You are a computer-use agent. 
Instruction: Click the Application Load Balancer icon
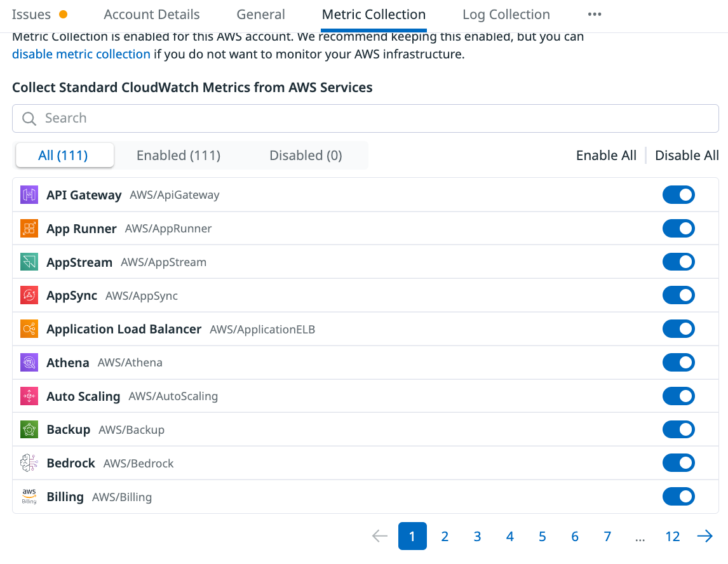click(29, 329)
